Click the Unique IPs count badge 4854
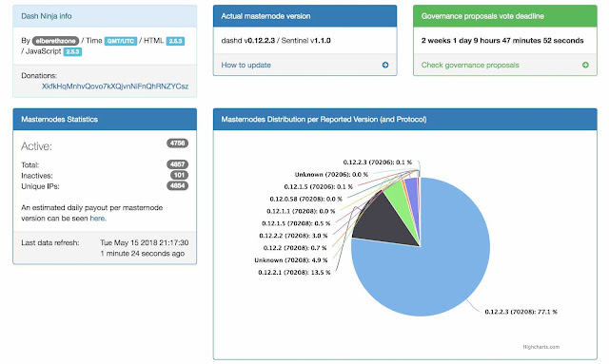 click(x=178, y=186)
